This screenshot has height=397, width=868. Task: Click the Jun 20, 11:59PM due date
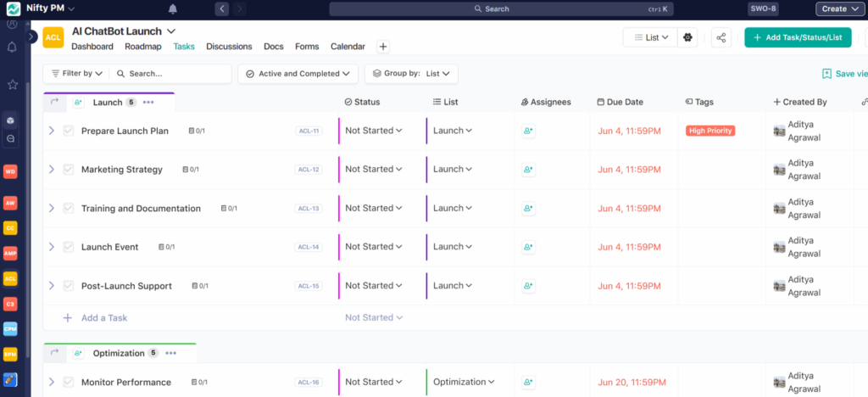pos(630,382)
